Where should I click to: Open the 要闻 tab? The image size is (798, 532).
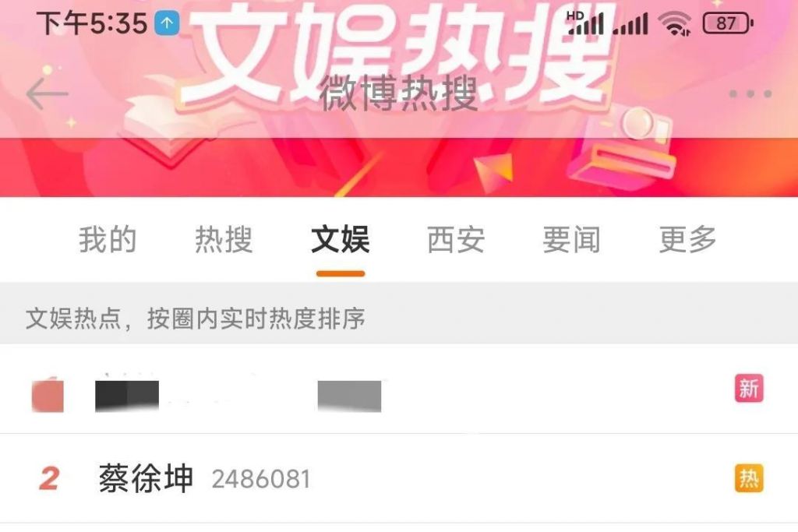click(571, 240)
